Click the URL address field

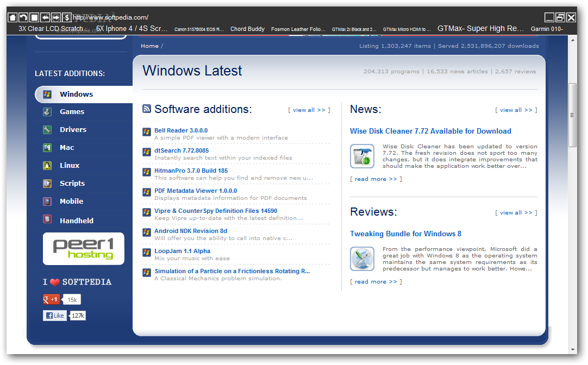coord(111,17)
